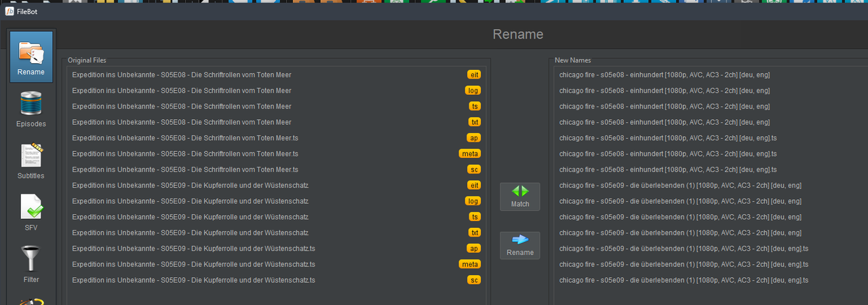This screenshot has height=305, width=868.
Task: Select S05E09 Wüstenschatz.ts file with meta badge
Action: [x=277, y=264]
